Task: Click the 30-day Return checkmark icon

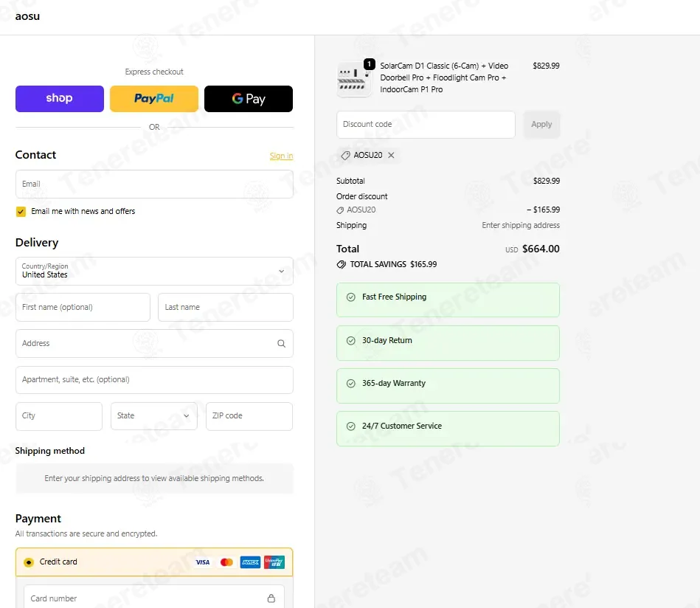Action: coord(351,341)
